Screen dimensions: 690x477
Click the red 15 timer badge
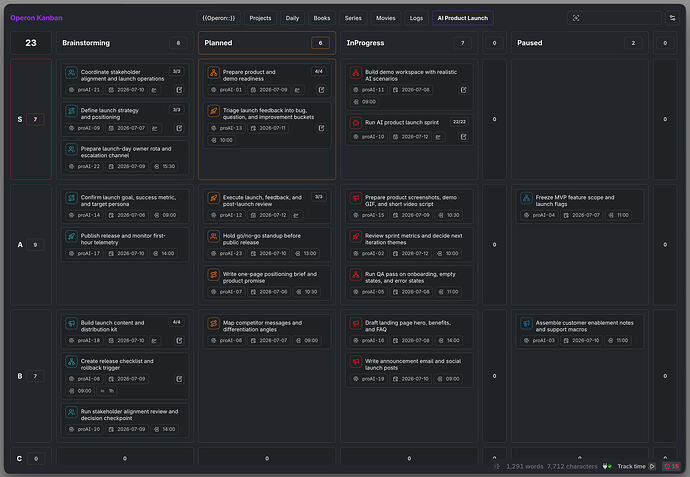click(671, 466)
